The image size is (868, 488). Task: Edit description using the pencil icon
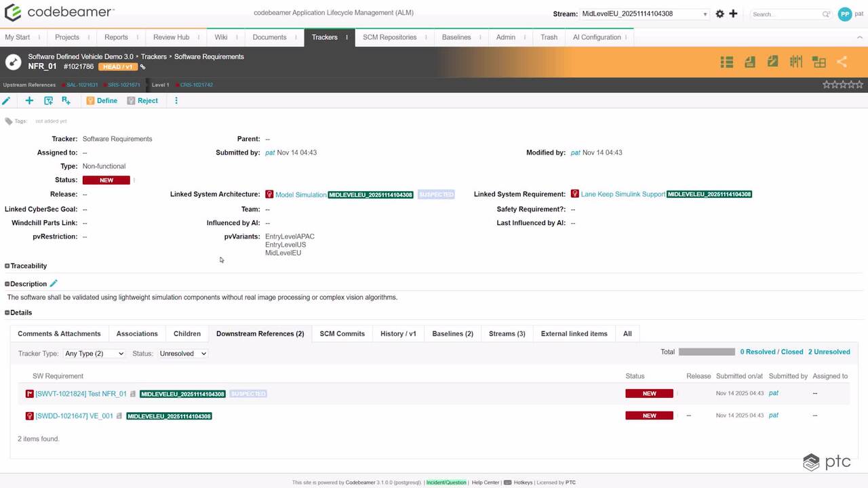tap(54, 283)
